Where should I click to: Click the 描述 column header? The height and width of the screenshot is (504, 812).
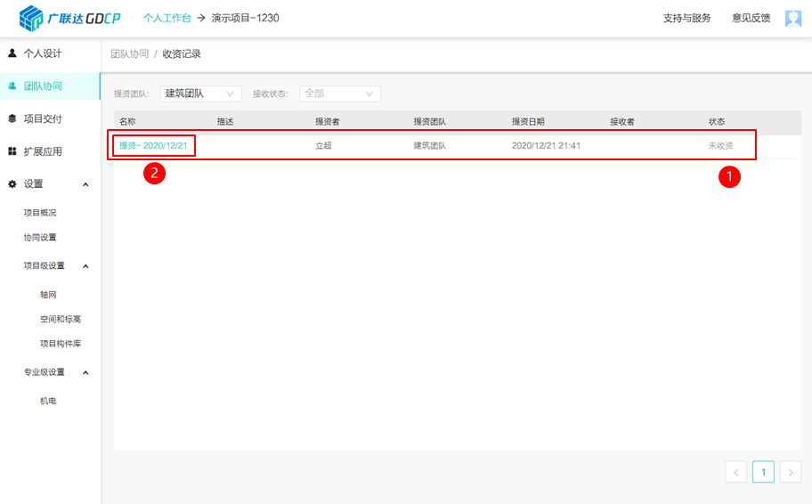225,122
